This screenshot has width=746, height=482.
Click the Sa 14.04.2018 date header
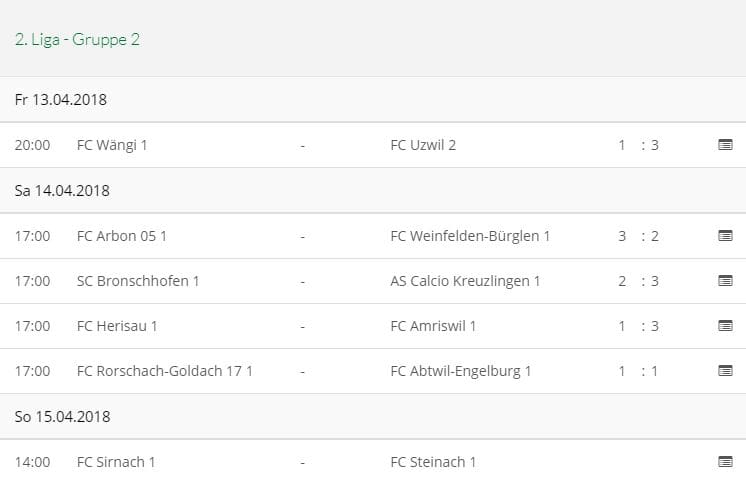point(62,190)
